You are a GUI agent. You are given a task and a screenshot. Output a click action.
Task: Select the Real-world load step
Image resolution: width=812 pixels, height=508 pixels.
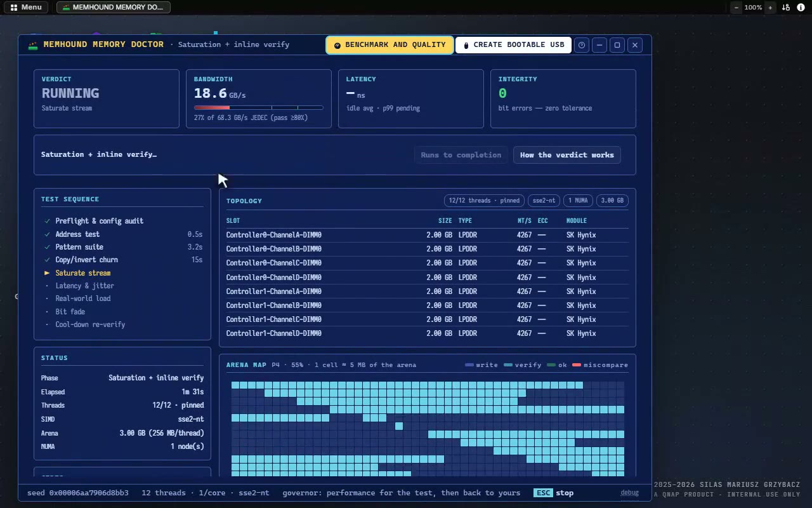click(x=122, y=298)
